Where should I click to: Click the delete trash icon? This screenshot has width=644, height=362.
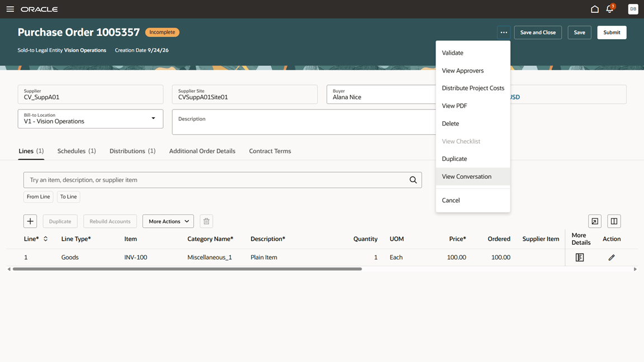point(206,221)
